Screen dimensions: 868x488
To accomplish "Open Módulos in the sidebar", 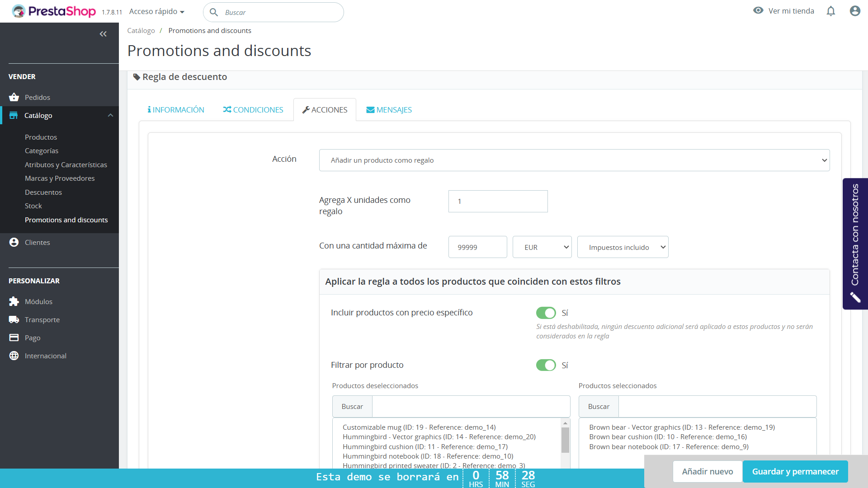I will (38, 301).
